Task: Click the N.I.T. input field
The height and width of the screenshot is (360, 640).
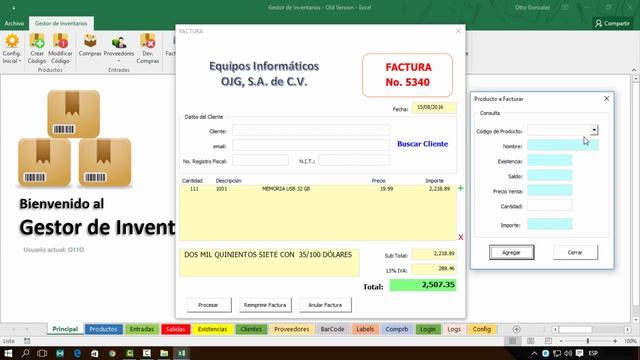Action: (x=354, y=160)
